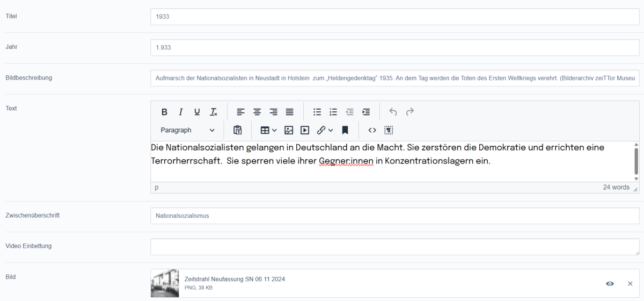Click the clear formatting icon
The image size is (644, 301).
coord(214,112)
